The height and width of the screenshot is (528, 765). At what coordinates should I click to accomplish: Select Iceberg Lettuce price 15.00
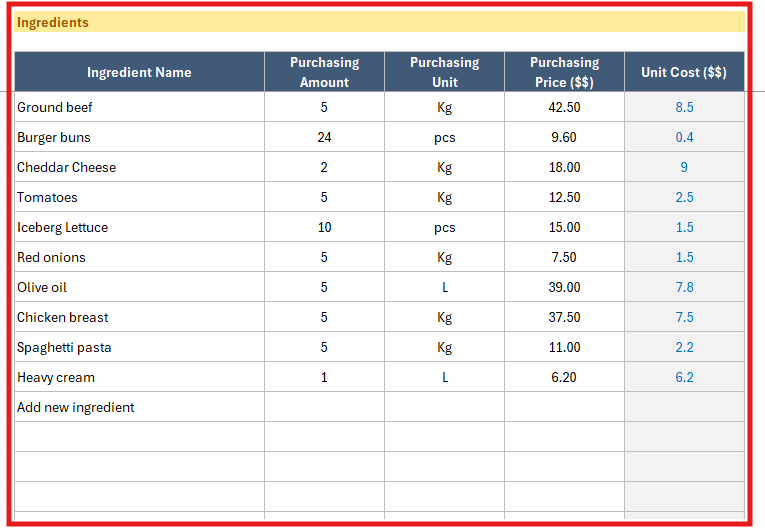point(564,227)
